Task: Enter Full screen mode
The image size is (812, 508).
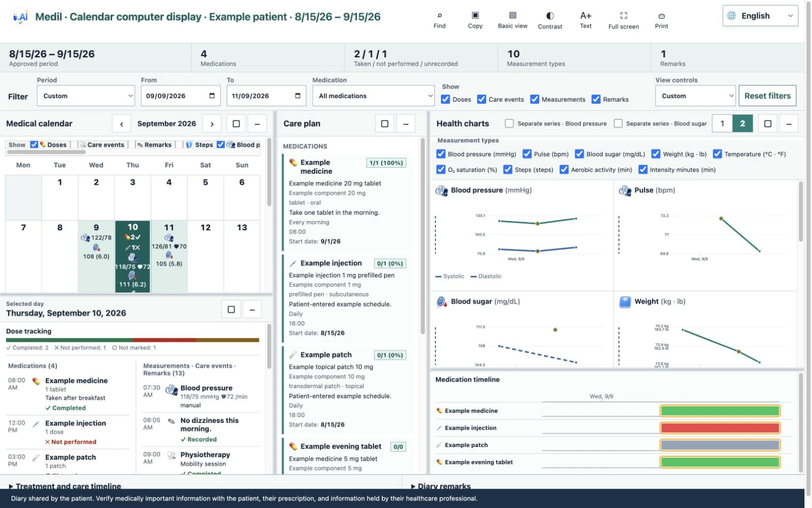Action: 624,20
